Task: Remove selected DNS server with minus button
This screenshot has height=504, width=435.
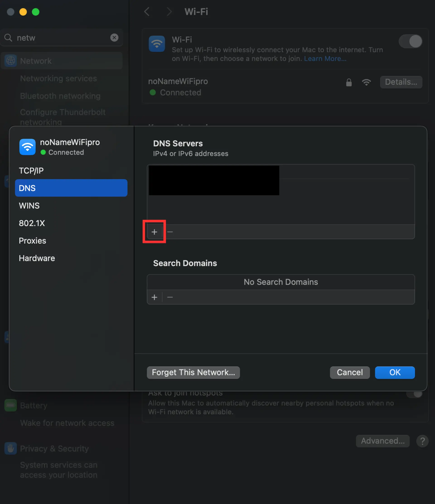Action: pos(170,232)
